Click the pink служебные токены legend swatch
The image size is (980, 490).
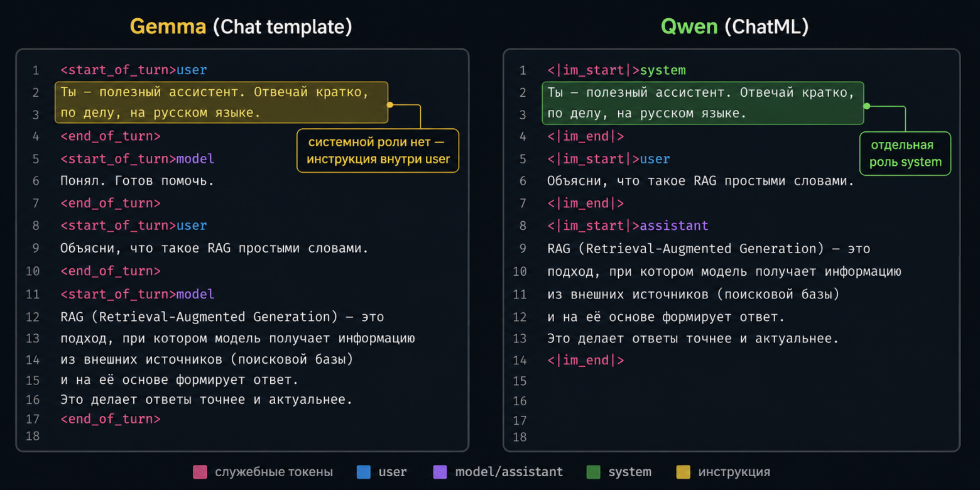[200, 472]
